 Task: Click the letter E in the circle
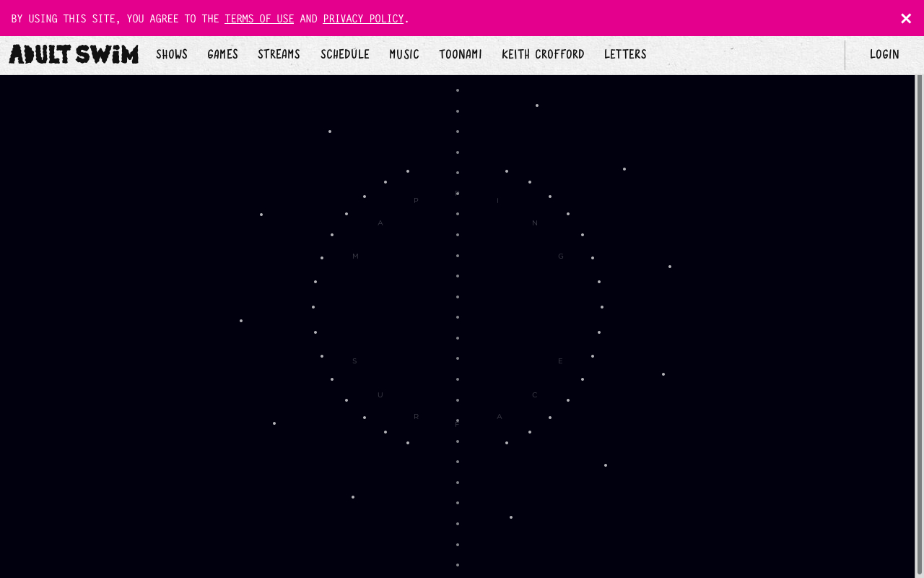[x=560, y=361]
